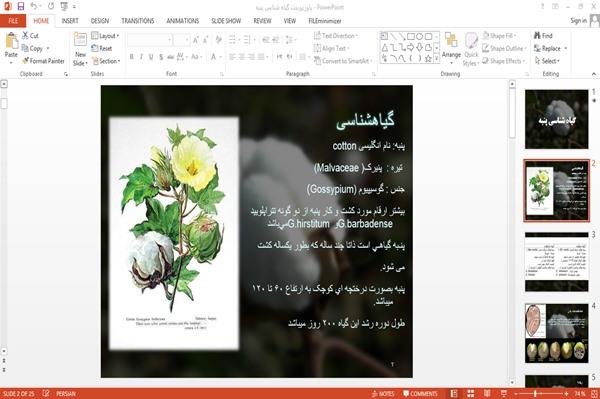Click Find in the Editing group
The width and height of the screenshot is (600, 399).
[543, 36]
